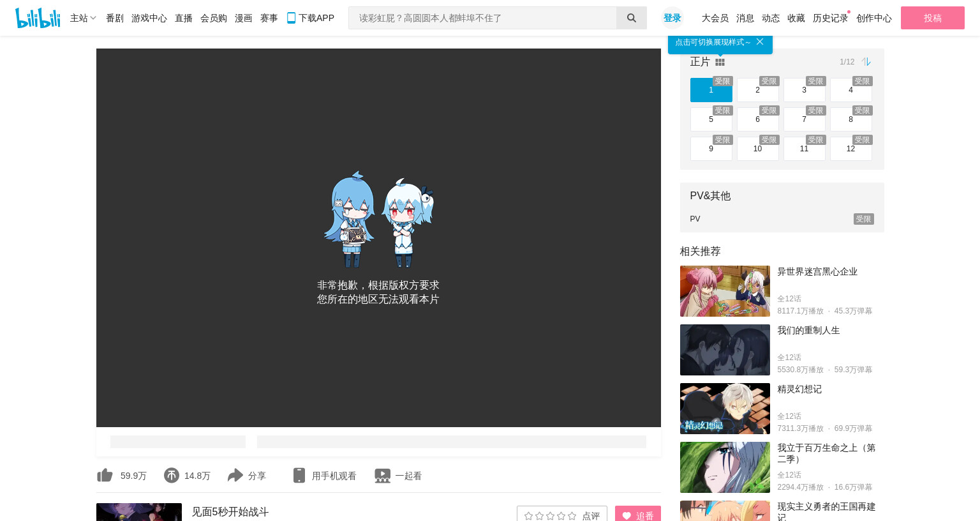Select episode 11

point(805,149)
